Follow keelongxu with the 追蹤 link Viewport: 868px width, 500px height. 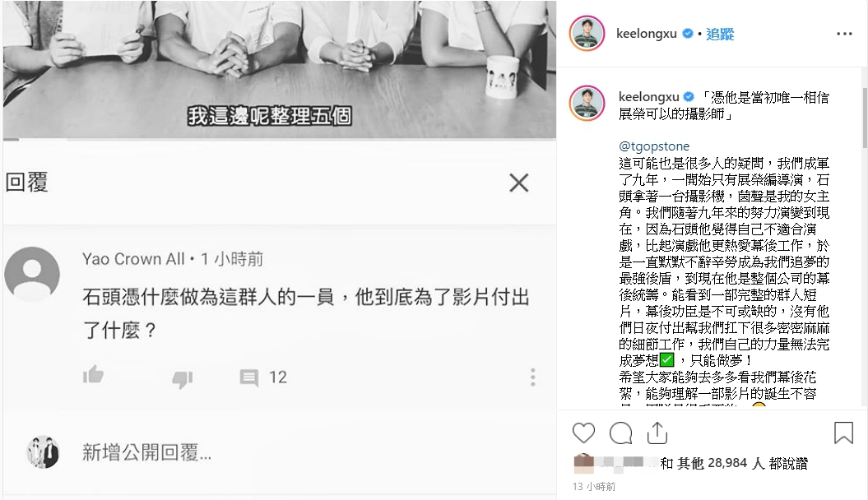coord(720,34)
